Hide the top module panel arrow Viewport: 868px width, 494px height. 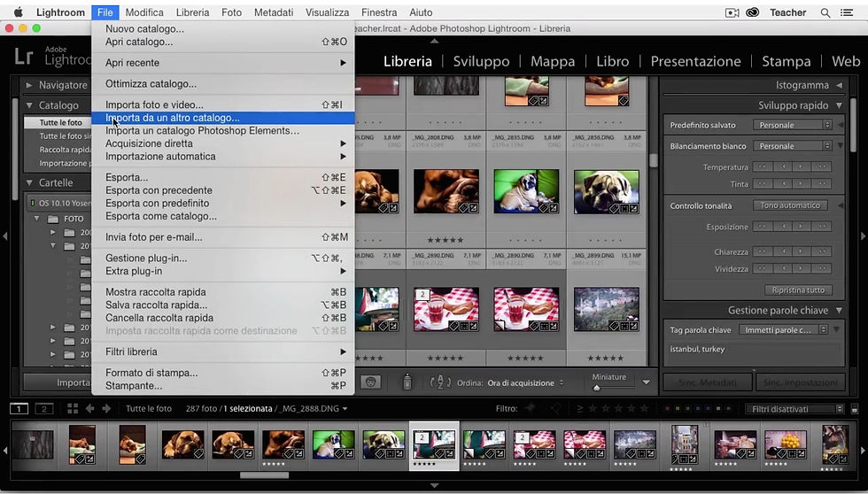click(x=434, y=41)
